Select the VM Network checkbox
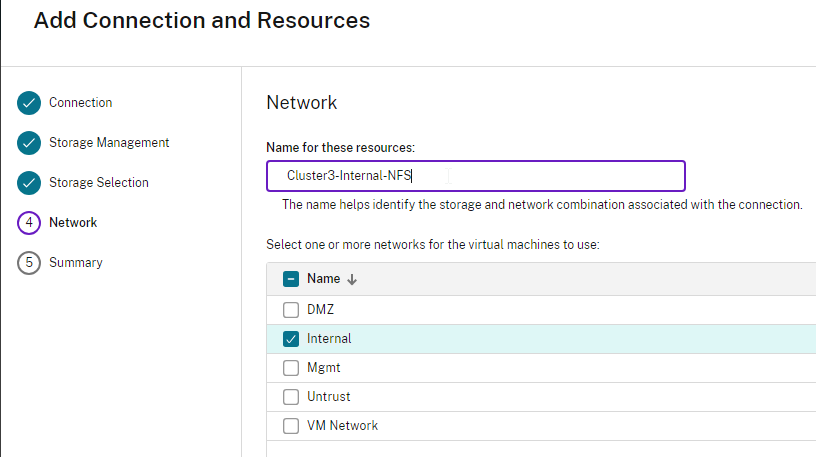The width and height of the screenshot is (816, 457). point(291,426)
